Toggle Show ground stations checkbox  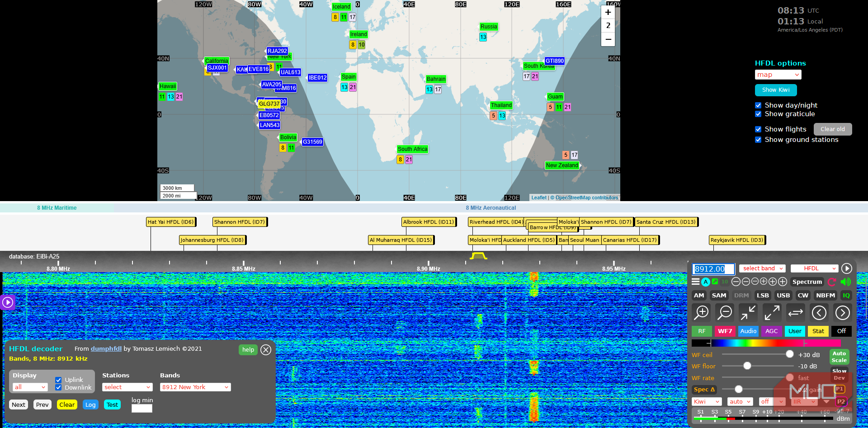[x=758, y=140]
